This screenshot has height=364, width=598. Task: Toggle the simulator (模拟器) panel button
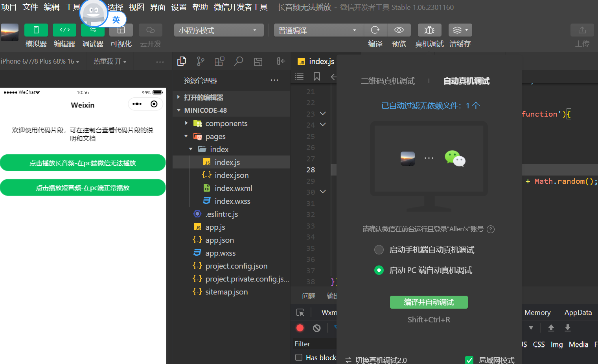(x=36, y=30)
